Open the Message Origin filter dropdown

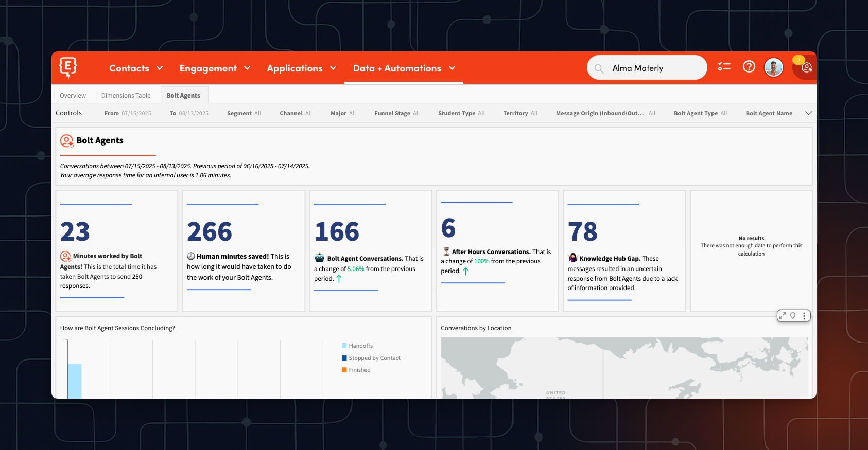(x=605, y=113)
